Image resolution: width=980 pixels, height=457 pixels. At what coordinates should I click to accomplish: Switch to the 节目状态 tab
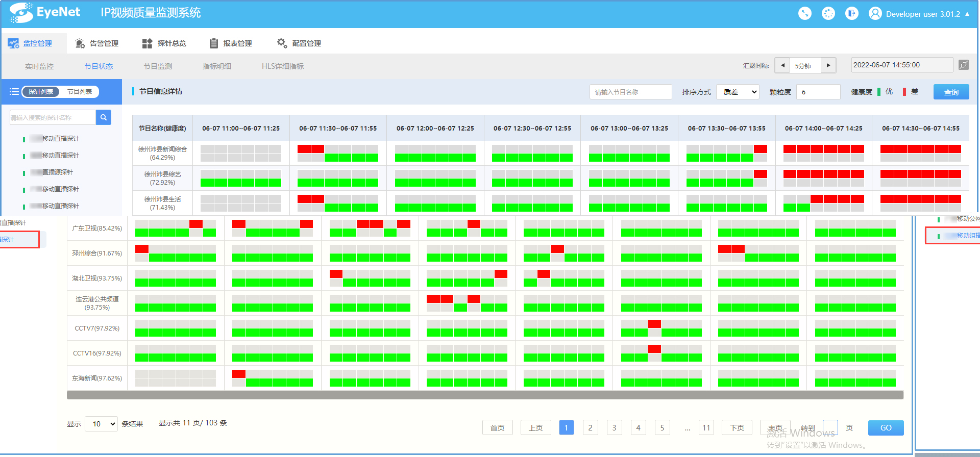[99, 66]
